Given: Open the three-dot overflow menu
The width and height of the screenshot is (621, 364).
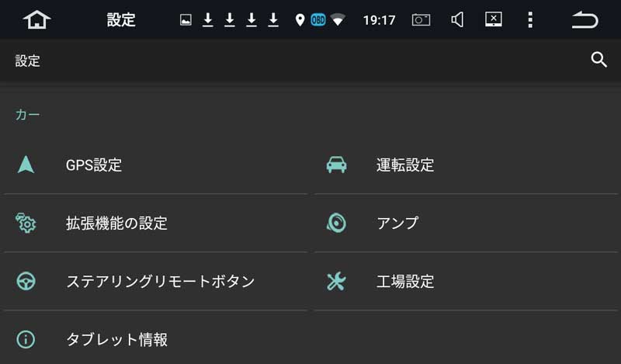Looking at the screenshot, I should 530,19.
